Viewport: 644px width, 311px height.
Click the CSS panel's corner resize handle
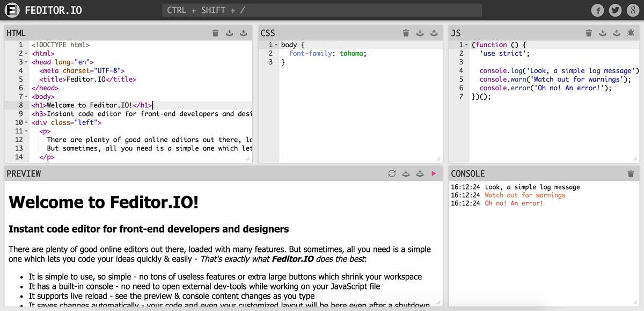pyautogui.click(x=438, y=158)
